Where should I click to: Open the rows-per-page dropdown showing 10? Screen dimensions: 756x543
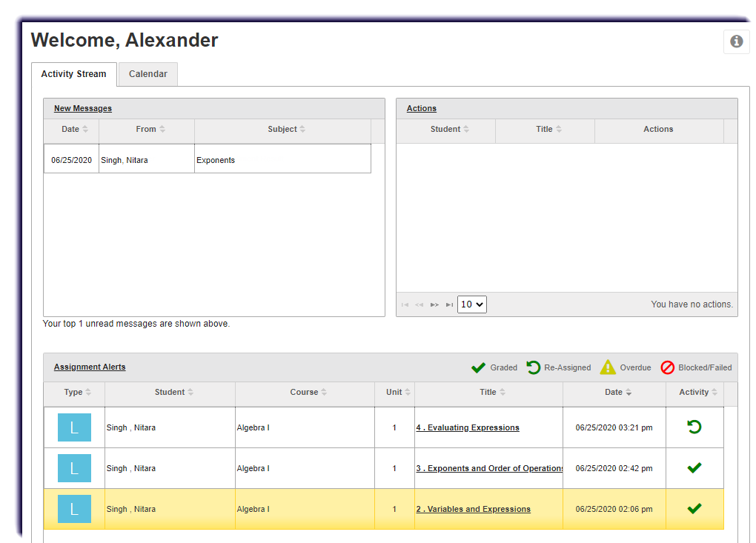click(x=472, y=304)
